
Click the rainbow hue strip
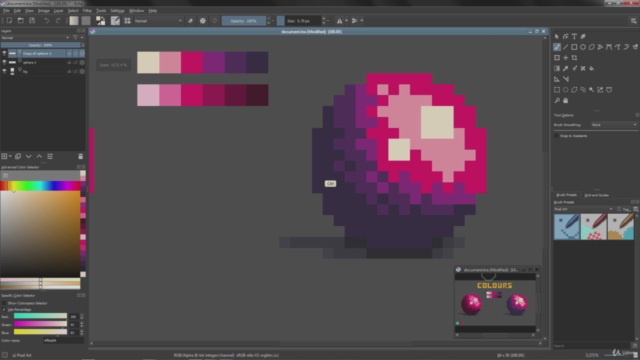click(x=40, y=186)
